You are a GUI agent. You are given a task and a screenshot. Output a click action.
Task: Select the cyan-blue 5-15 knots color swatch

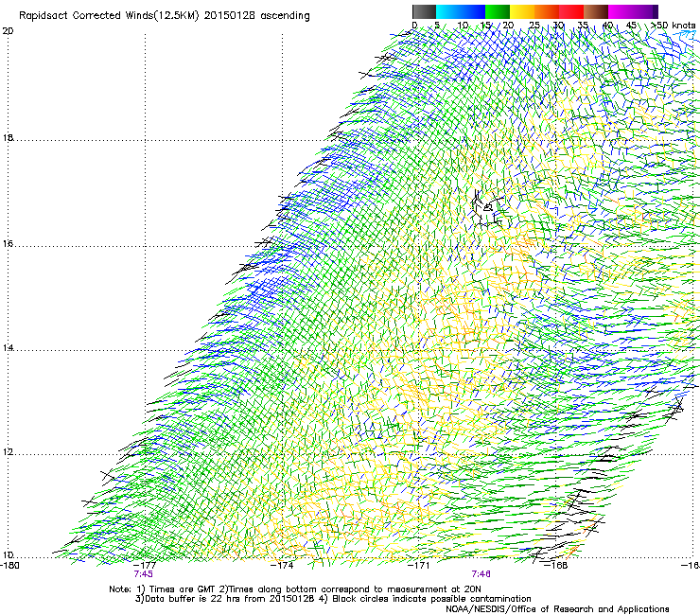tap(461, 11)
